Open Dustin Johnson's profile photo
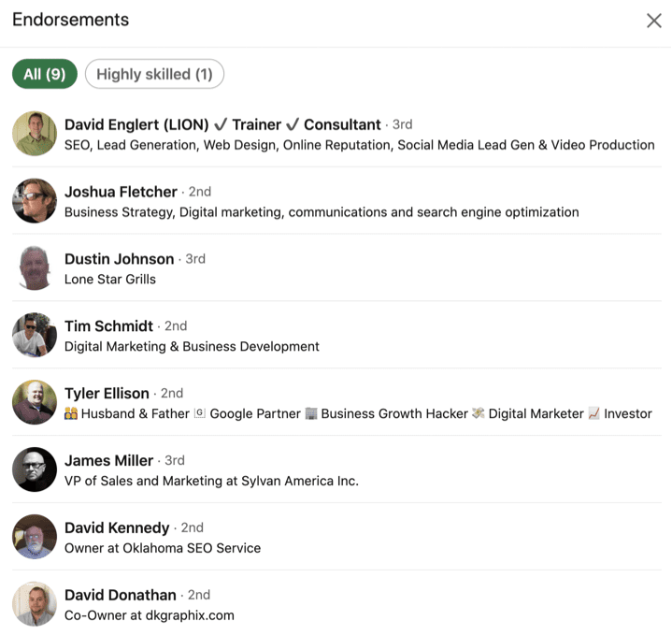672x635 pixels. coord(35,268)
